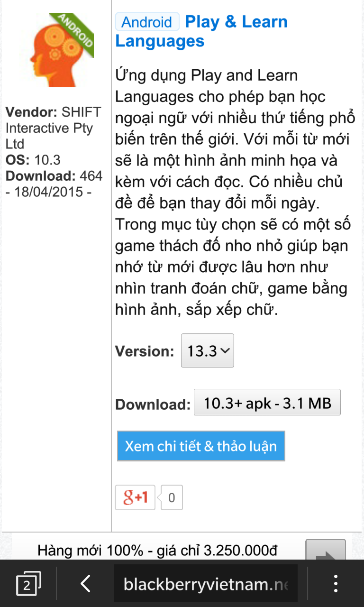The height and width of the screenshot is (607, 364).
Task: Expand the Version 13.3 dropdown
Action: click(x=208, y=350)
